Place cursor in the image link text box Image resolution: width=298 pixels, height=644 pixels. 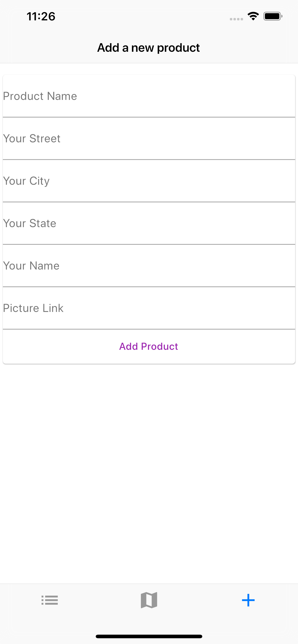coord(149,308)
